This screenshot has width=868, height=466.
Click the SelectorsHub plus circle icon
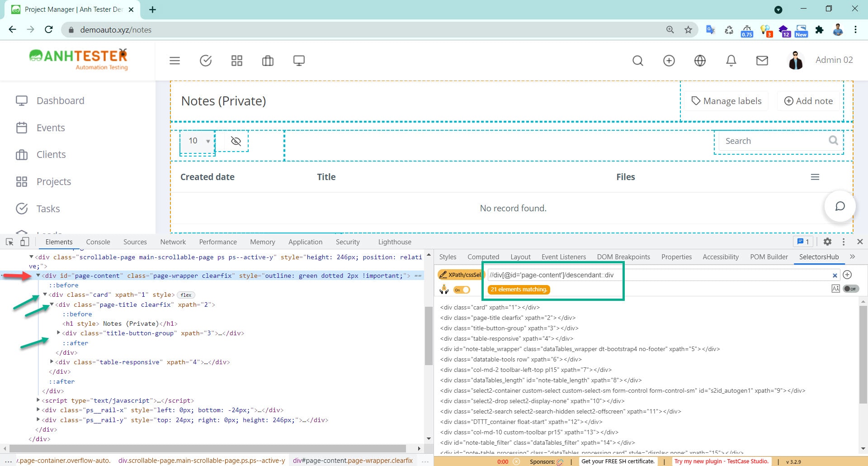click(x=848, y=275)
